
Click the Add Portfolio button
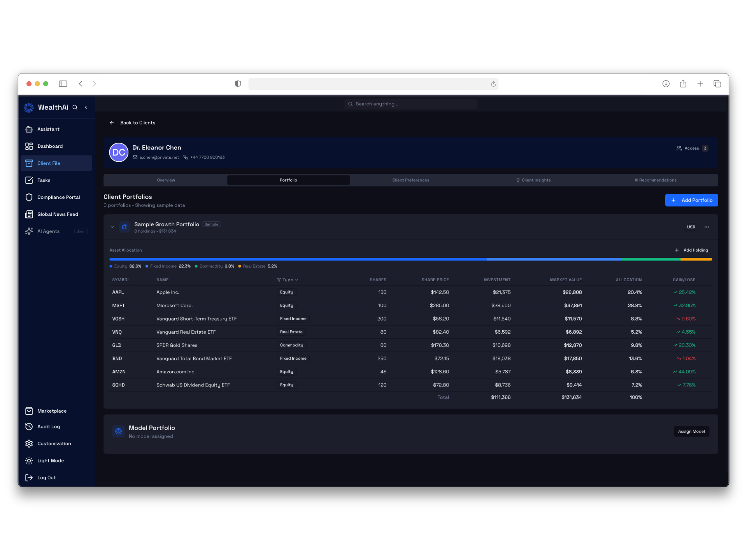pyautogui.click(x=691, y=200)
